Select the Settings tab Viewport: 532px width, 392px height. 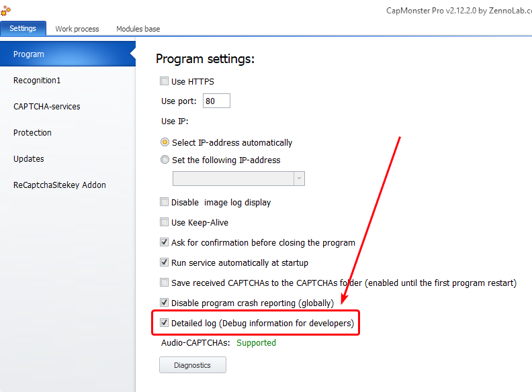[23, 29]
